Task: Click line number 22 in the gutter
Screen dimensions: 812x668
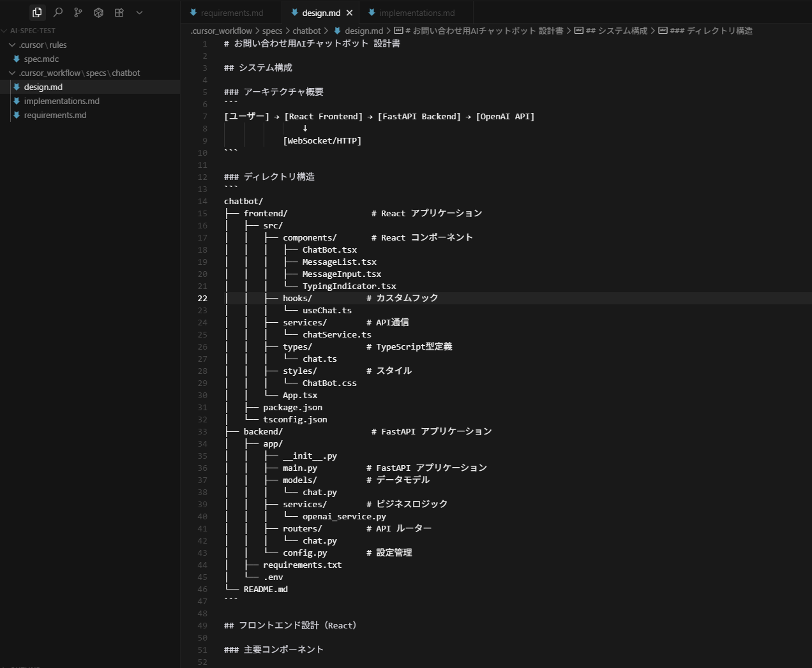Action: coord(202,298)
